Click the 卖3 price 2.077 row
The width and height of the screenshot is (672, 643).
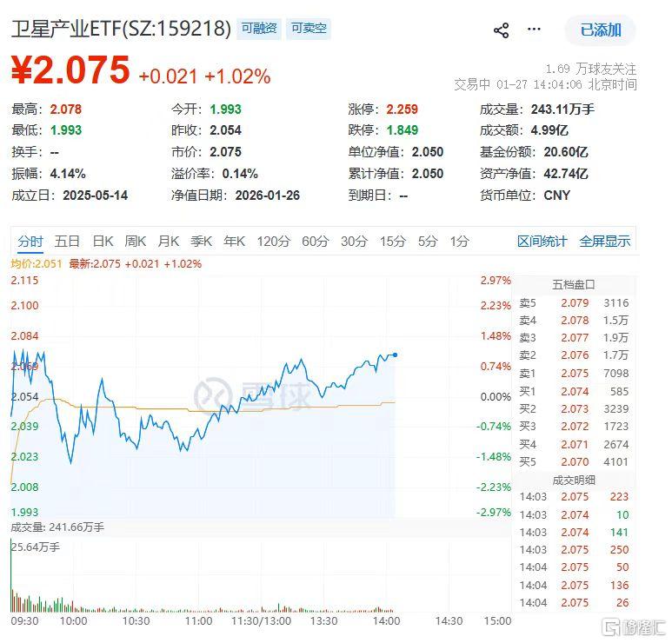click(x=574, y=337)
